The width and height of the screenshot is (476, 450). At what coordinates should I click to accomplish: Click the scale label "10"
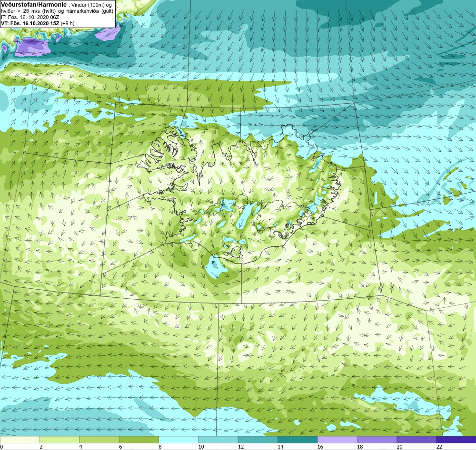coord(201,447)
